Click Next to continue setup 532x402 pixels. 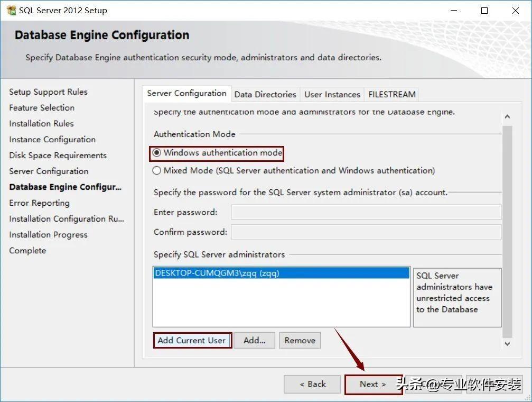coord(372,384)
